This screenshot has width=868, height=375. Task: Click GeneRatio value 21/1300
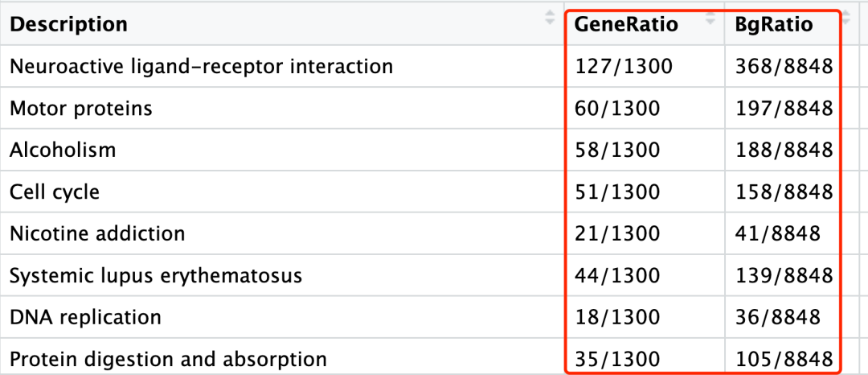pos(617,233)
